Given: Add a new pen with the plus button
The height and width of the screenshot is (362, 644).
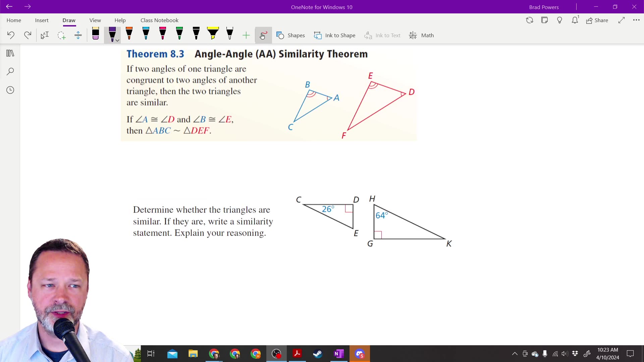Looking at the screenshot, I should pyautogui.click(x=246, y=35).
